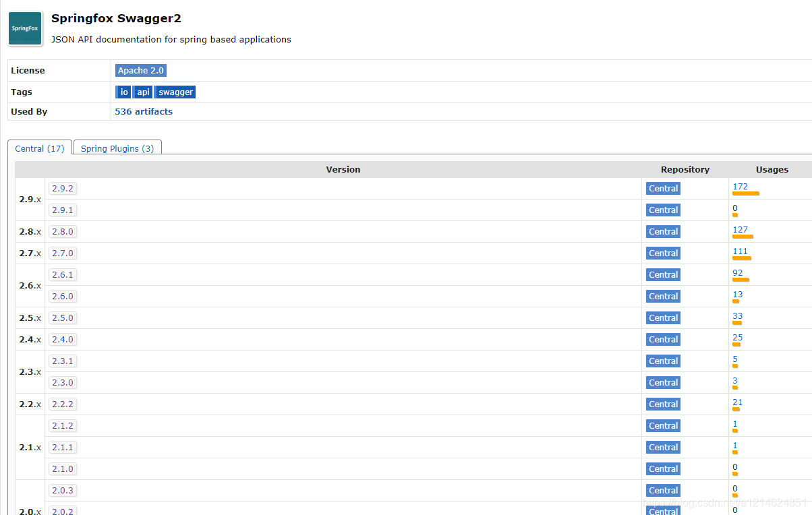Image resolution: width=812 pixels, height=515 pixels.
Task: Open version 2.4.0
Action: (63, 340)
